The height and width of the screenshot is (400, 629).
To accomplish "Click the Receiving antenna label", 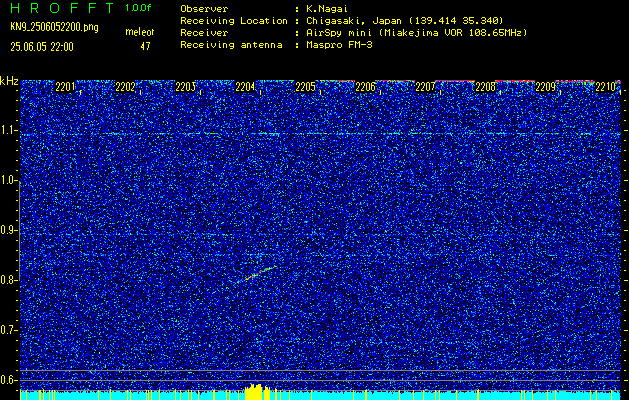I will (231, 45).
